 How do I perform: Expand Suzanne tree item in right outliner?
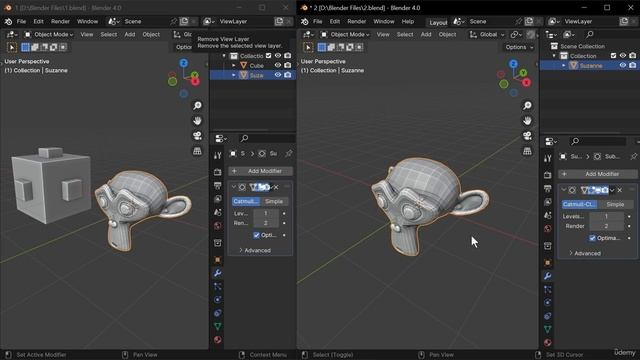564,65
